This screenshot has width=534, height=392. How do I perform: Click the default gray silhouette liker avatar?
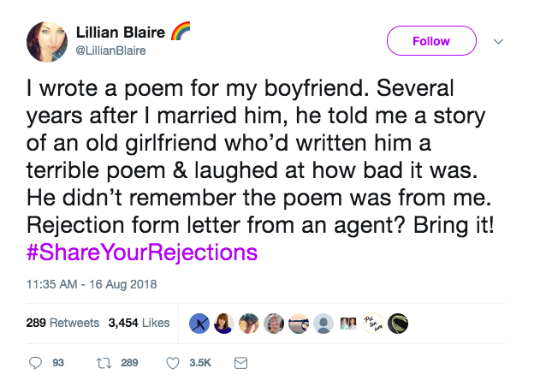(323, 323)
